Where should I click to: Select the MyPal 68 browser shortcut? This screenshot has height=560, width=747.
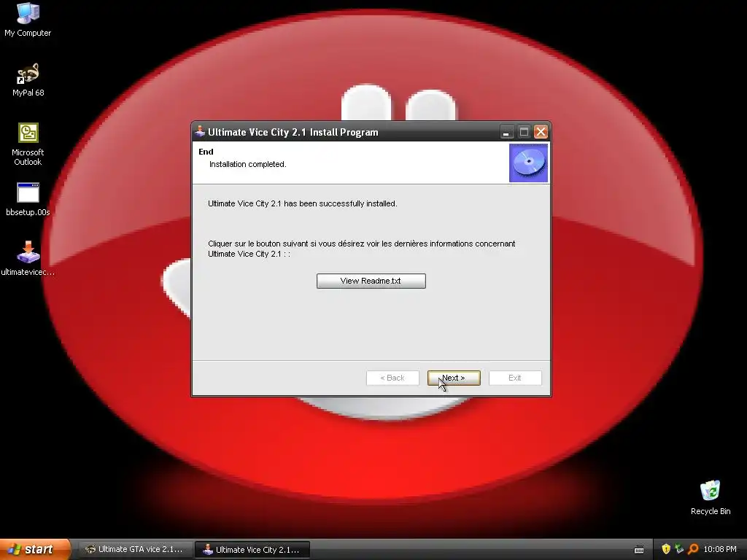(x=28, y=80)
